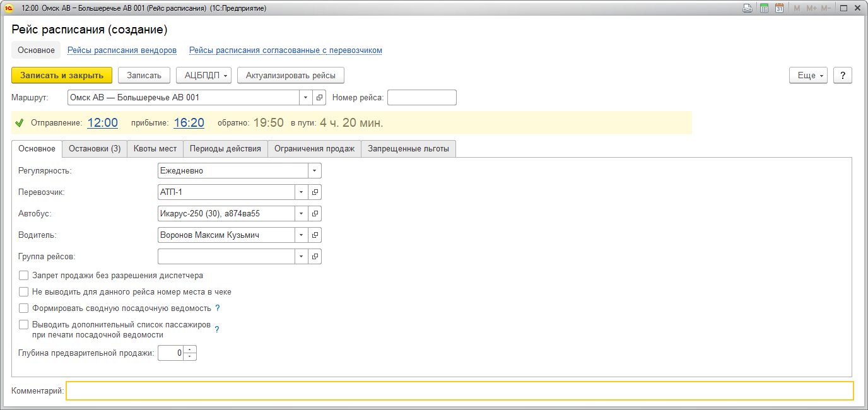The image size is (868, 410).
Task: Open the calendar icon in title bar
Action: 779,8
